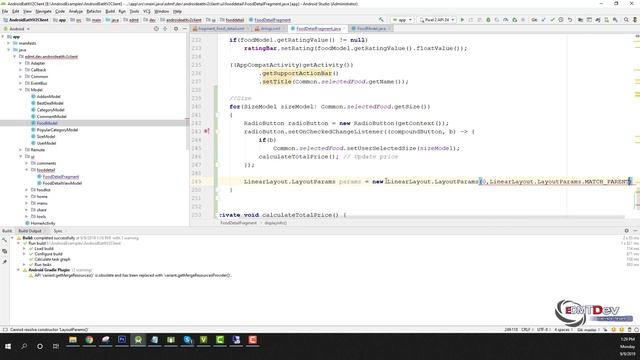Select the Build Output tab

click(30, 231)
